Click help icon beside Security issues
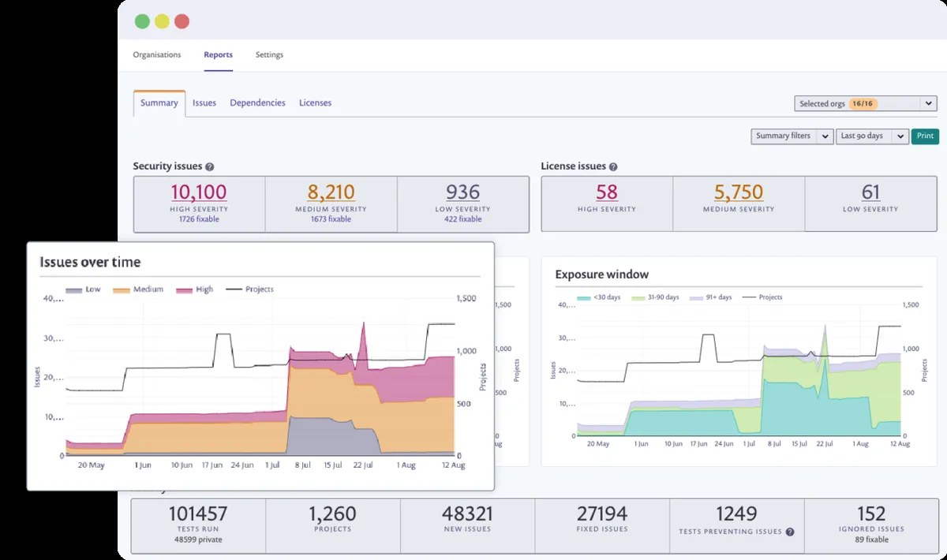Image resolution: width=947 pixels, height=560 pixels. (x=210, y=167)
